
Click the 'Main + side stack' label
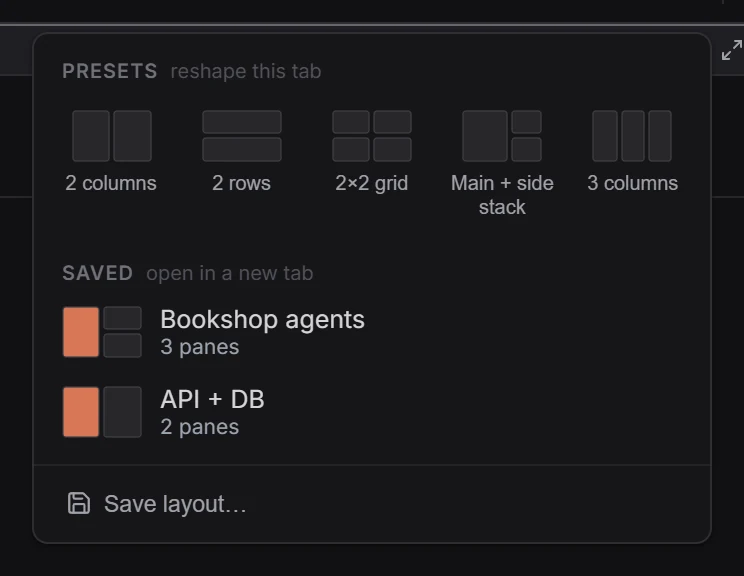tap(502, 195)
